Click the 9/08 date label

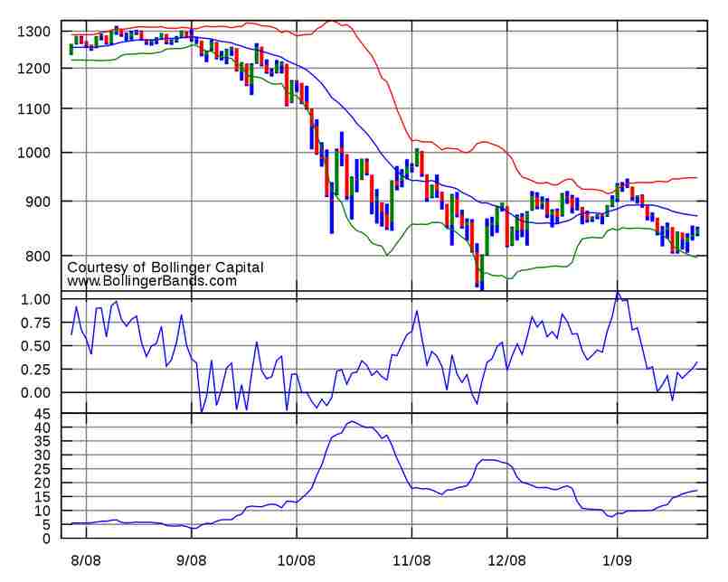(x=192, y=560)
